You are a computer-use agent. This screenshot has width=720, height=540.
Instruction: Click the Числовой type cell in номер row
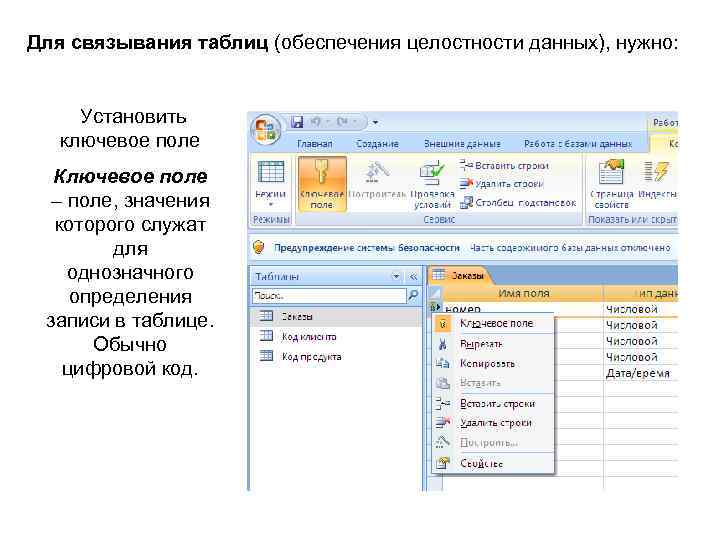pos(641,309)
